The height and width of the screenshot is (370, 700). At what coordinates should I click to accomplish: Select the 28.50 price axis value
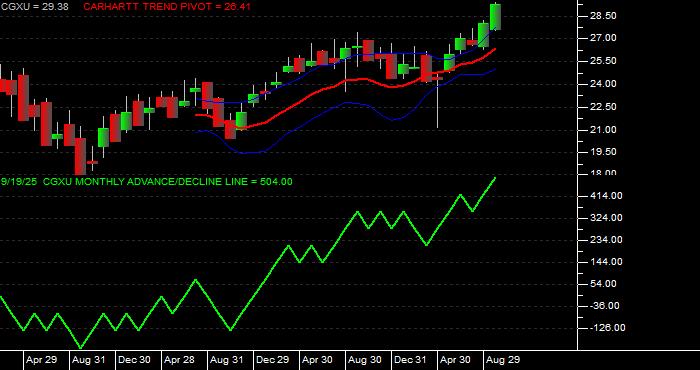(x=603, y=16)
